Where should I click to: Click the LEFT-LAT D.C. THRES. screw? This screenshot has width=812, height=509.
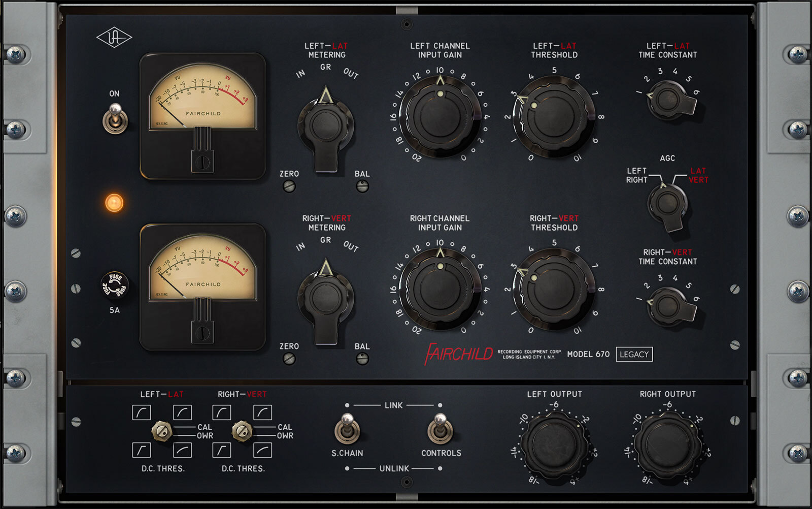coord(162,431)
